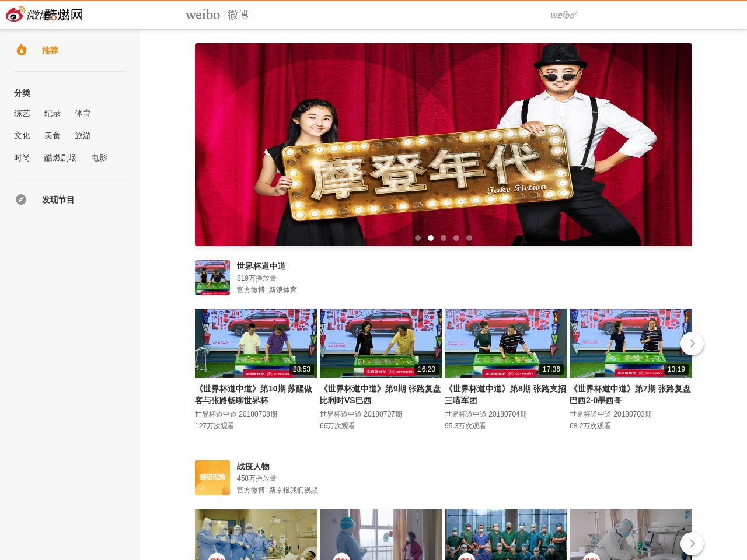Select the 推荐 sidebar tab
This screenshot has width=747, height=560.
(x=50, y=51)
